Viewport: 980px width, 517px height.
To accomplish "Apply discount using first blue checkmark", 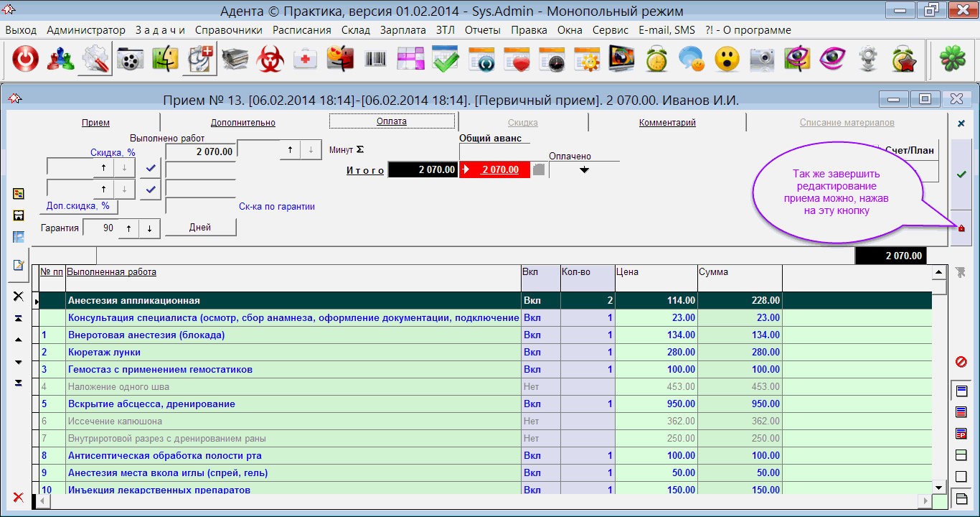I will point(150,168).
